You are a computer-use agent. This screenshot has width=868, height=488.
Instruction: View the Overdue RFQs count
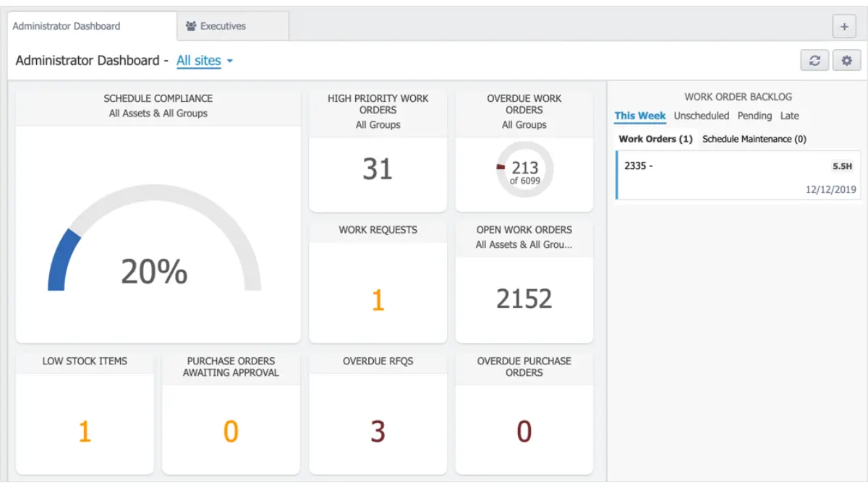[x=378, y=430]
